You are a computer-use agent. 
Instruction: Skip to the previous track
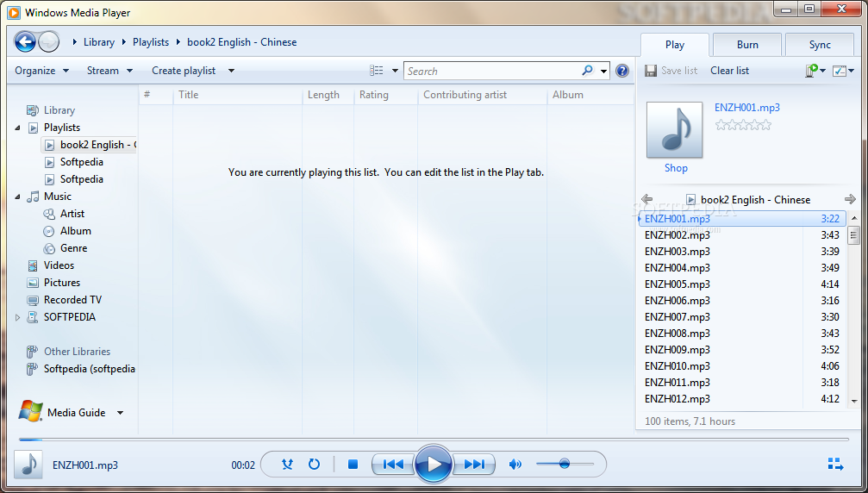[x=393, y=465]
